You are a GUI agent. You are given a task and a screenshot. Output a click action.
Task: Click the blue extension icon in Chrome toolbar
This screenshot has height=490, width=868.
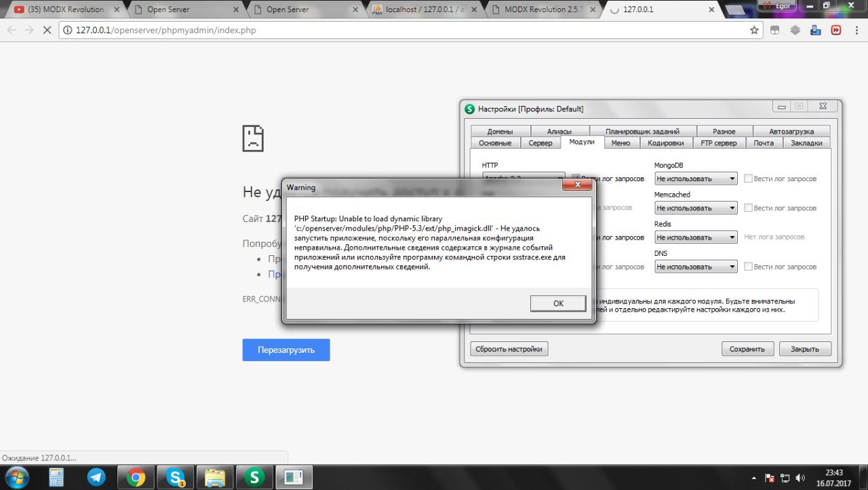coord(816,30)
